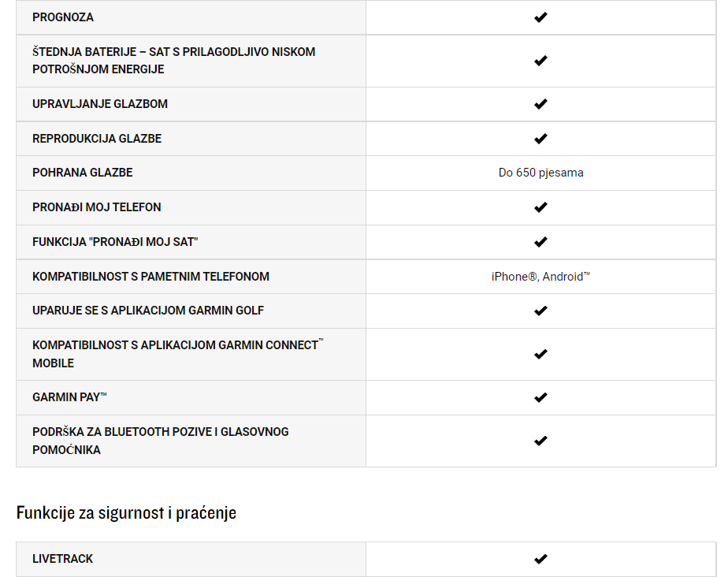Select the "iPhone®, Android™" compatibility text
The height and width of the screenshot is (577, 728).
(x=541, y=277)
